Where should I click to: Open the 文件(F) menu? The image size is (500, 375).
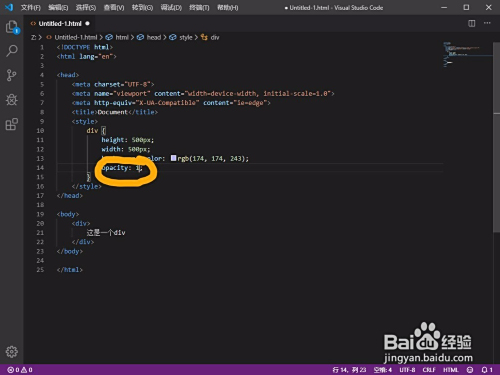(x=31, y=8)
